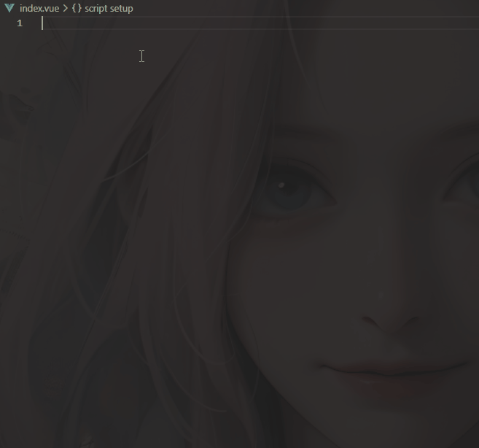Click line number 1 in gutter
This screenshot has width=479, height=448.
[20, 23]
